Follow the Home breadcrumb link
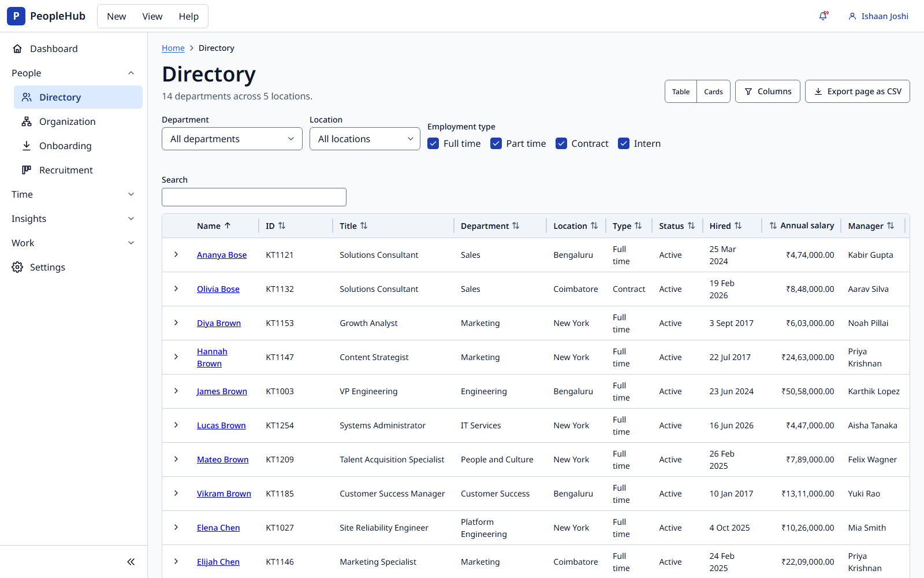 [173, 48]
